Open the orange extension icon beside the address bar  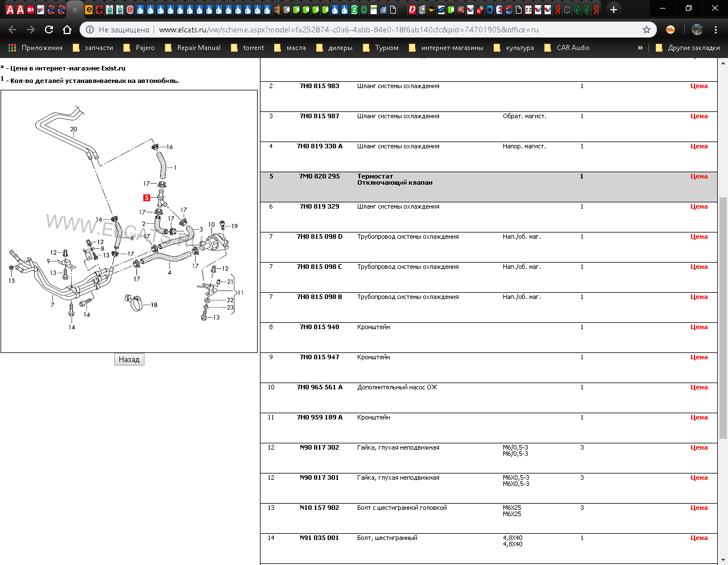click(671, 30)
